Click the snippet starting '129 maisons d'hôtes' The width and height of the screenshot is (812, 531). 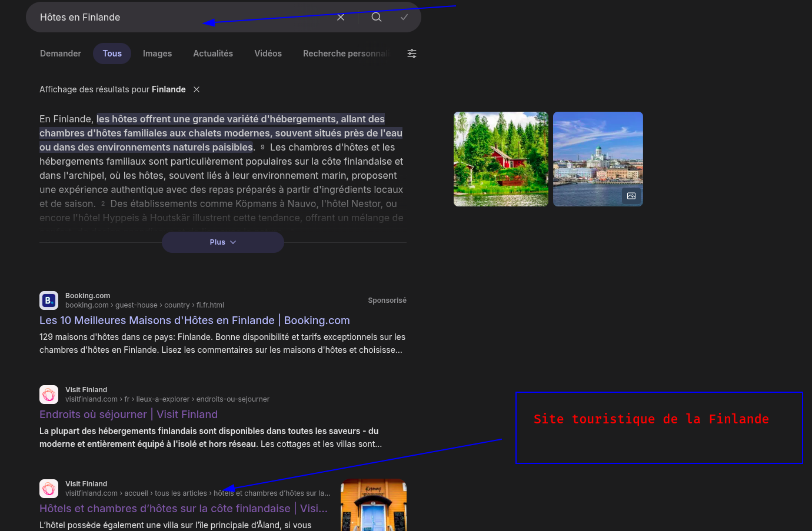222,343
